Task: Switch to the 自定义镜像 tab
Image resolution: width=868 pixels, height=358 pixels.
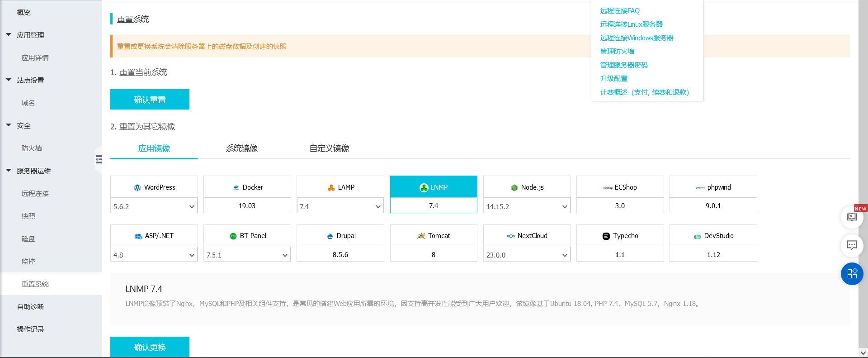Action: tap(330, 148)
